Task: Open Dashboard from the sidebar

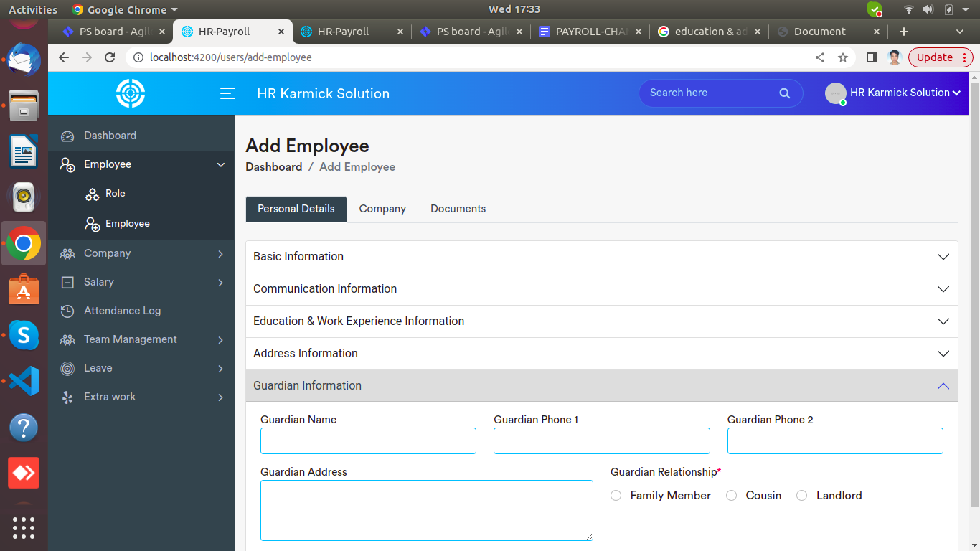Action: click(x=110, y=136)
